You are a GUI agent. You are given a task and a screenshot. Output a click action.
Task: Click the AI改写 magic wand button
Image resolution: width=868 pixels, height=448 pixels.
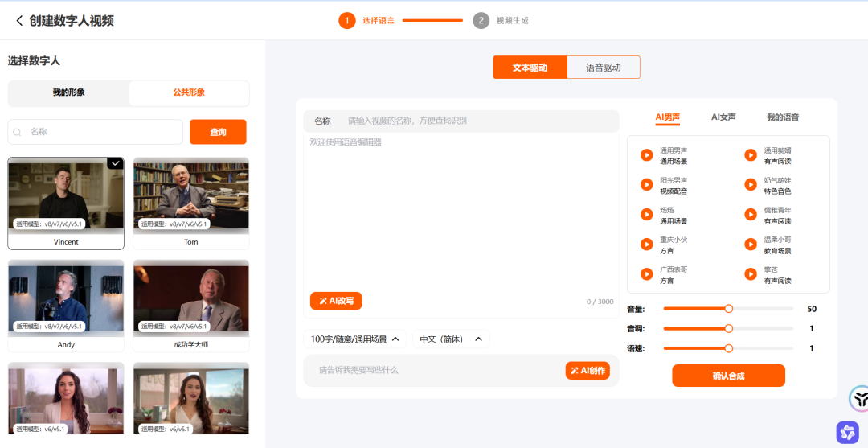336,301
